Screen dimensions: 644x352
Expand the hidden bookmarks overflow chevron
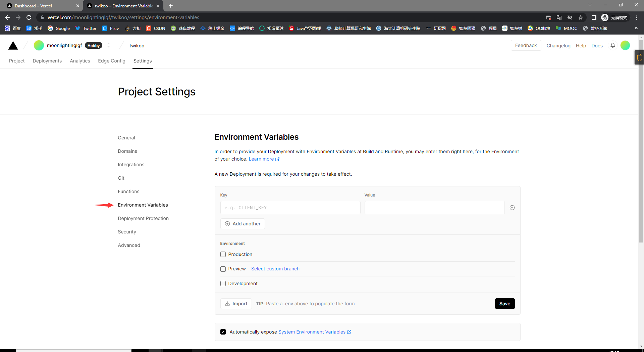[636, 28]
